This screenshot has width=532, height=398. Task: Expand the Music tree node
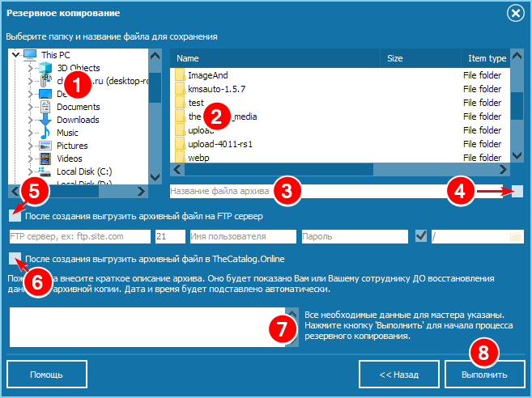(30, 133)
